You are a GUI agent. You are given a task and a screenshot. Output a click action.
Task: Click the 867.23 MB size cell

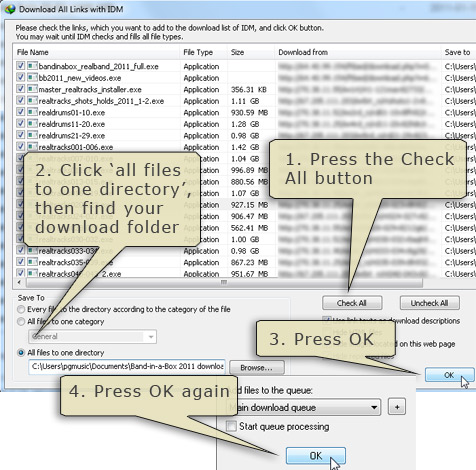click(249, 263)
